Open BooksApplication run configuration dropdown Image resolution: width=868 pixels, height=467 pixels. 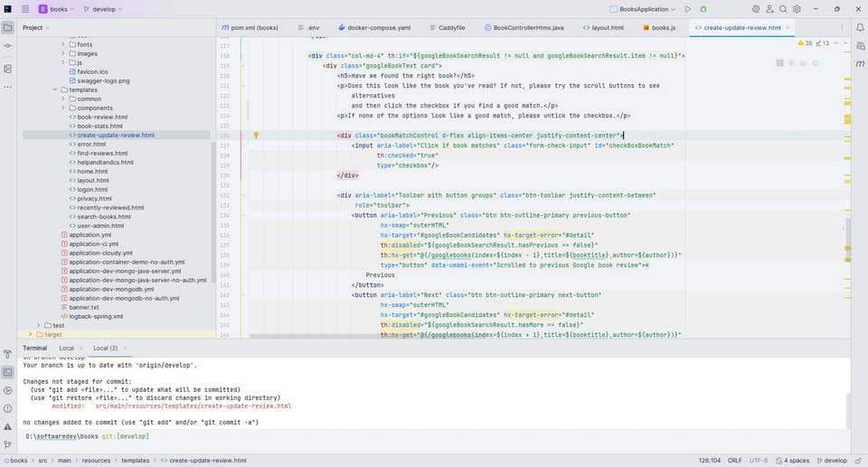[x=642, y=9]
